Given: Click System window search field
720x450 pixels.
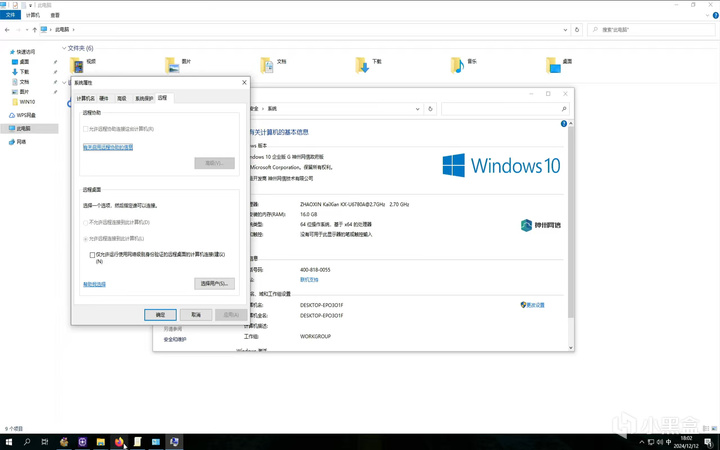Looking at the screenshot, I should click(504, 109).
